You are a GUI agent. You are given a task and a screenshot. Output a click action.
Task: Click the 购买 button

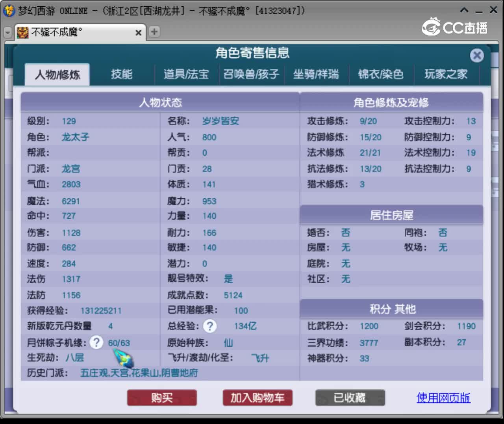pyautogui.click(x=162, y=398)
